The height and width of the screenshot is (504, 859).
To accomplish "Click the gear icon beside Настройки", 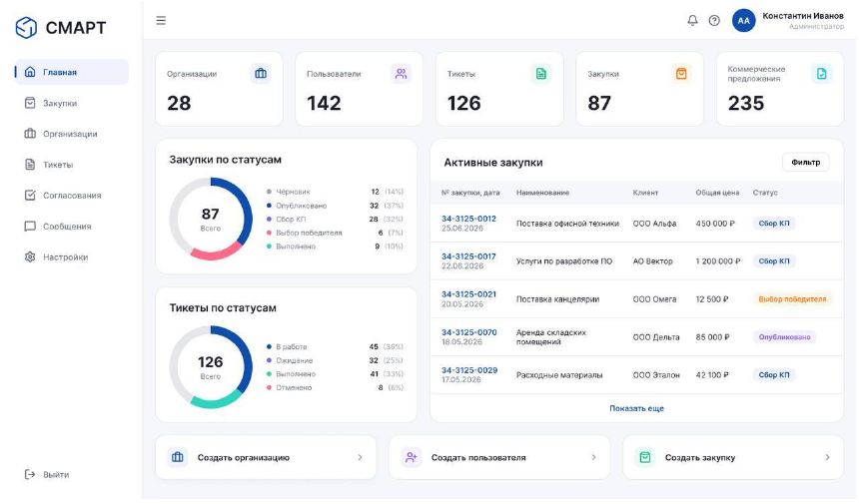I will click(30, 257).
